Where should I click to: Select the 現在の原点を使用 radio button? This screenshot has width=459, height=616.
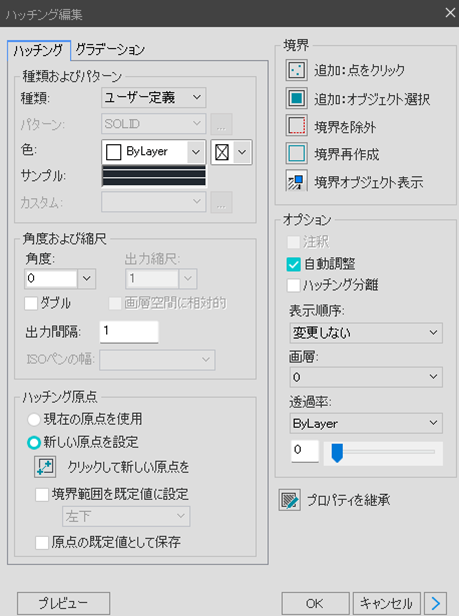point(34,419)
